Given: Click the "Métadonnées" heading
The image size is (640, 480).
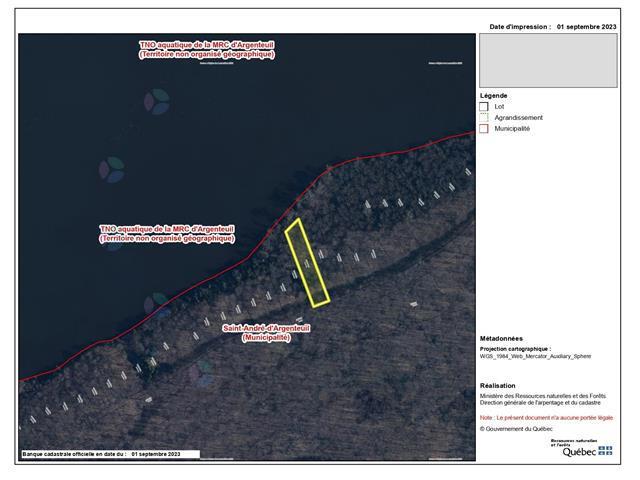Looking at the screenshot, I should (x=501, y=338).
